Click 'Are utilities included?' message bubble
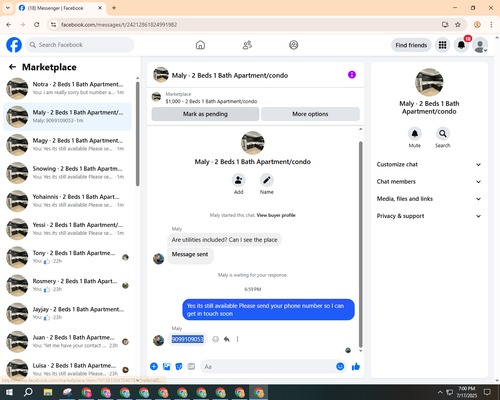Viewport: 500px width, 400px height. pos(224,240)
